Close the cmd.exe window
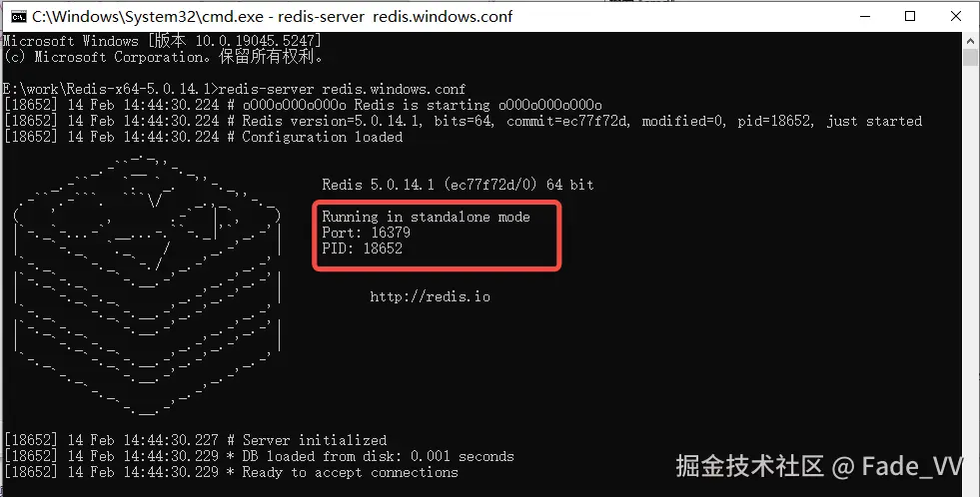This screenshot has height=497, width=980. (x=956, y=16)
